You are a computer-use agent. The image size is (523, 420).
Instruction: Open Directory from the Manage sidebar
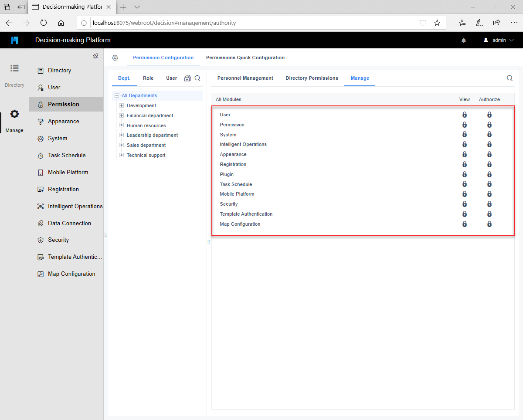tap(58, 70)
